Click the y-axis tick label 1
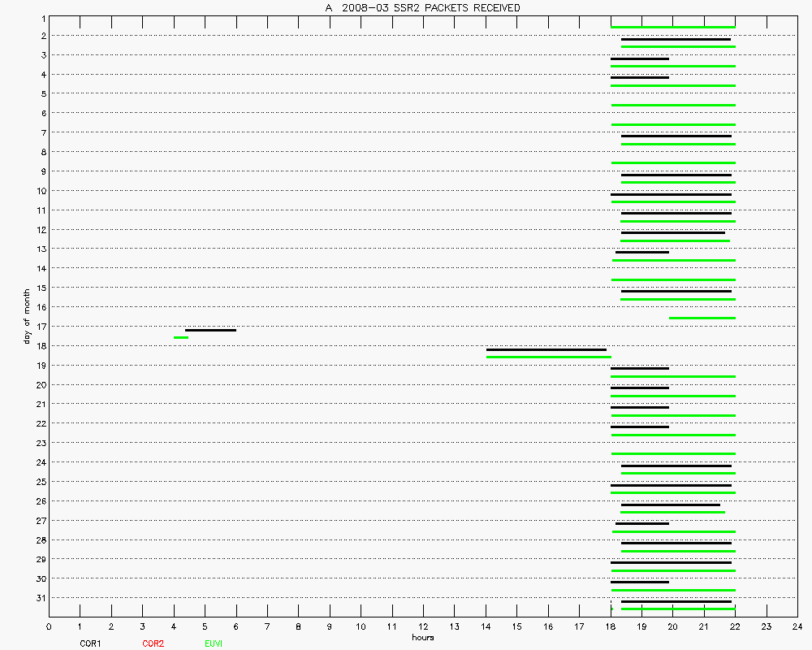Viewport: 812px width, 650px height. point(41,17)
